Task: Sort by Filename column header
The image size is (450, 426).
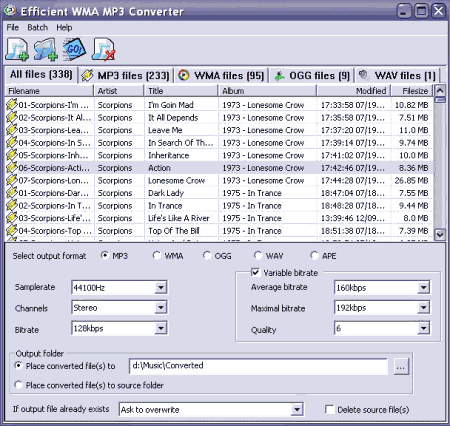Action: [49, 91]
